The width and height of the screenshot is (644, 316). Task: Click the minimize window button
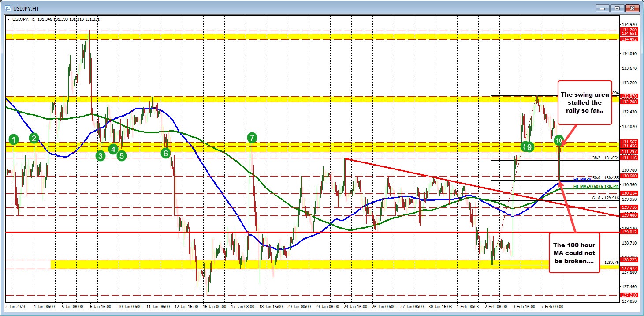coord(602,8)
